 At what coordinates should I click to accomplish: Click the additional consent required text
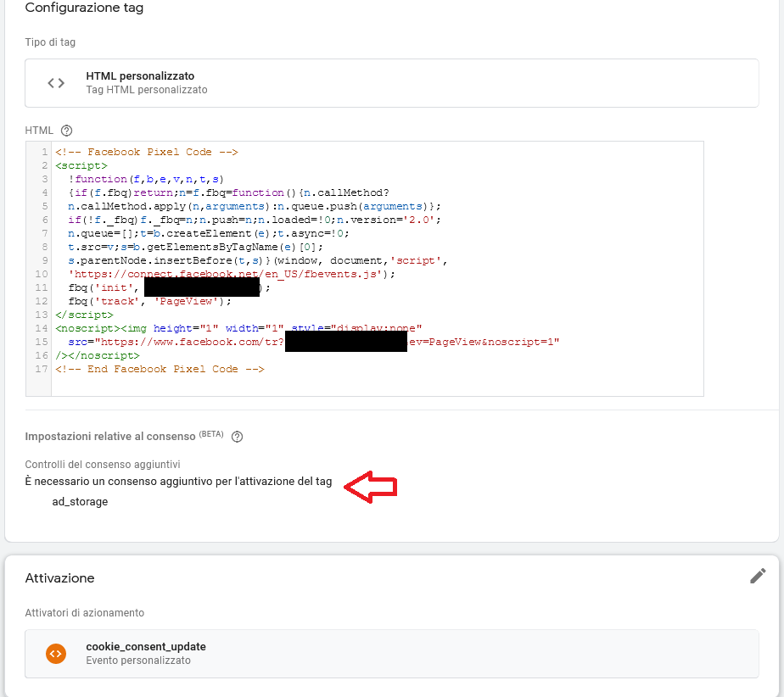point(178,482)
